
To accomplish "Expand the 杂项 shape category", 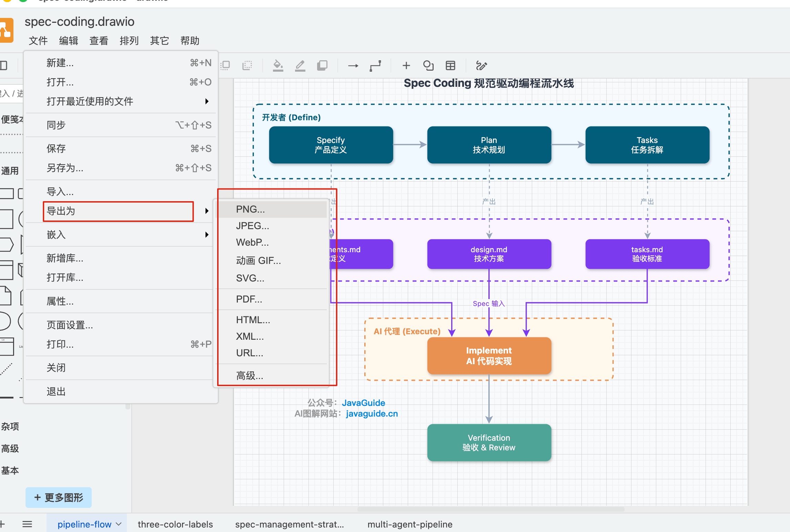I will click(10, 427).
